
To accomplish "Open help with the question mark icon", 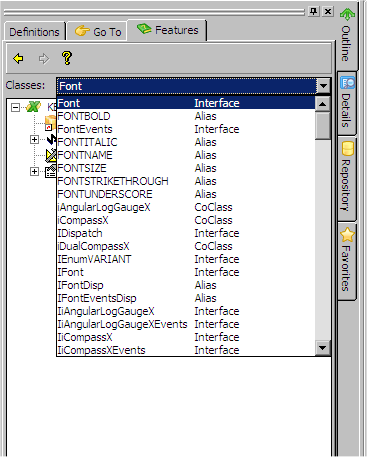I will pyautogui.click(x=67, y=58).
